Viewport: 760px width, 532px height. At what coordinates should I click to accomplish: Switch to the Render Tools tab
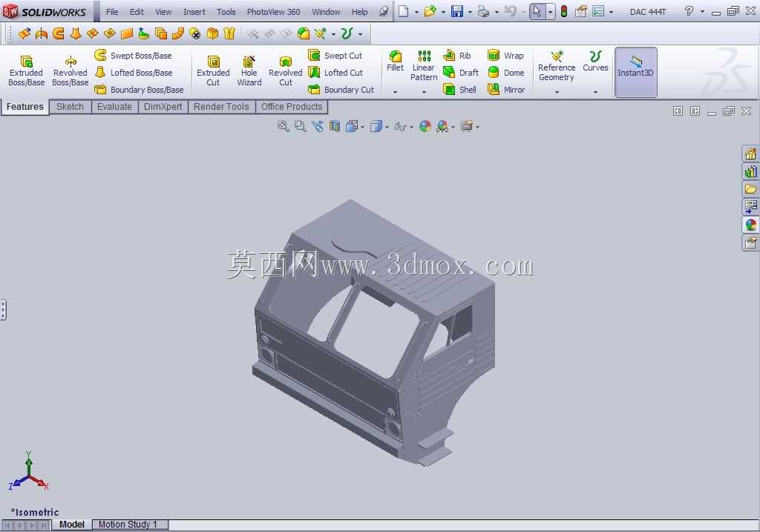point(221,107)
